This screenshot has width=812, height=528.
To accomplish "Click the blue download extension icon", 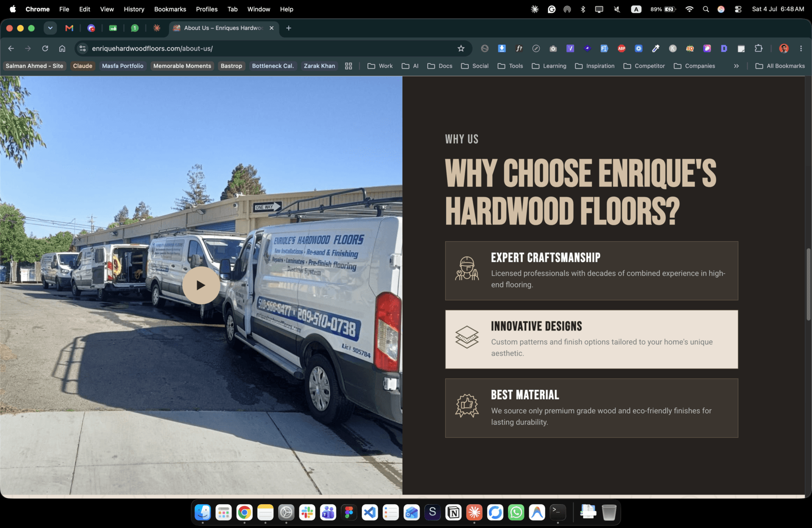I will click(x=501, y=48).
